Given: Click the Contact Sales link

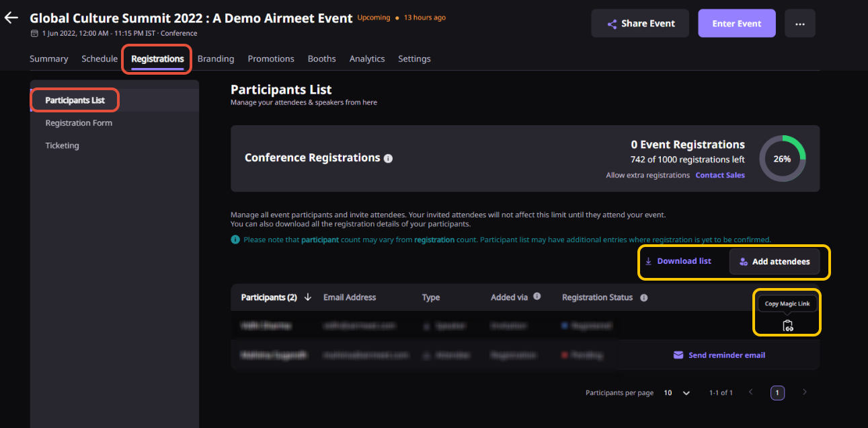Looking at the screenshot, I should (720, 175).
